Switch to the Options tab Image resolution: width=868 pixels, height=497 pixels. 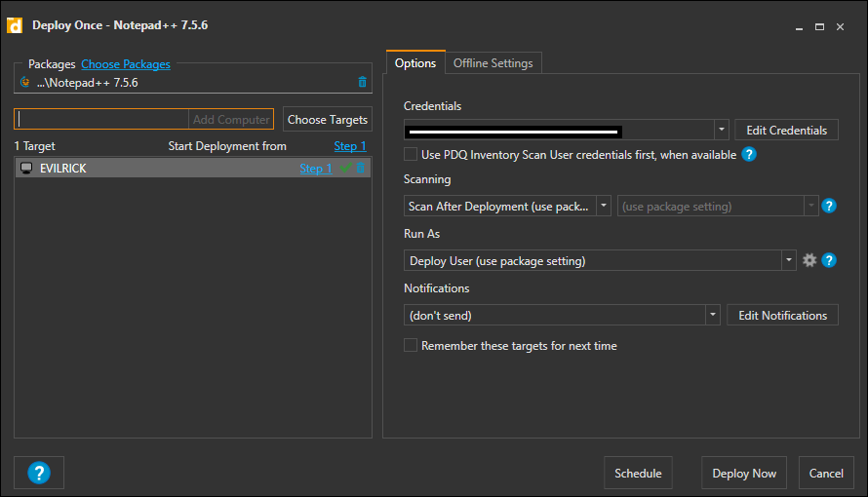(x=415, y=63)
